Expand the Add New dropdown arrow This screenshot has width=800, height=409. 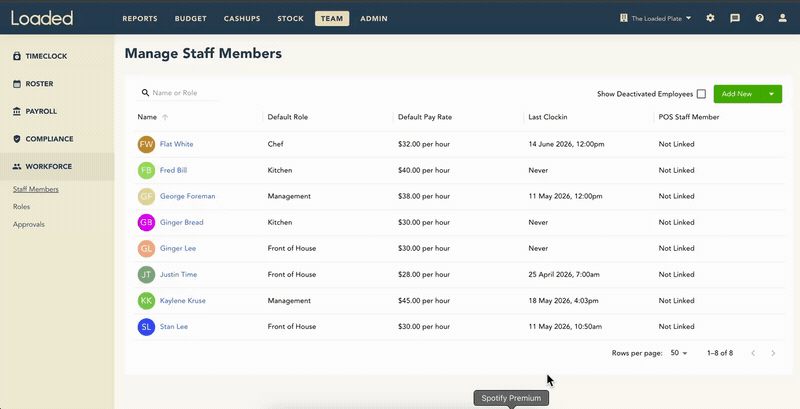[x=771, y=94]
